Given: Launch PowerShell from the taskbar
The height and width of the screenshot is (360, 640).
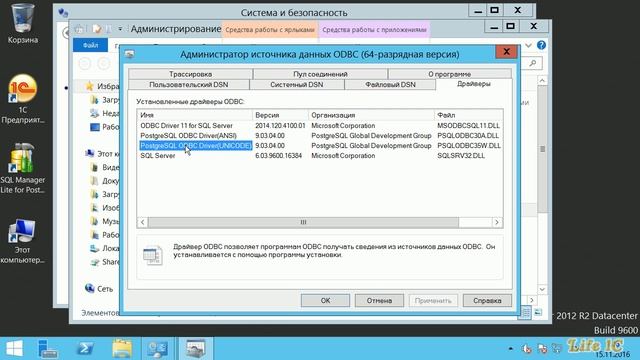Looking at the screenshot, I should (85, 349).
